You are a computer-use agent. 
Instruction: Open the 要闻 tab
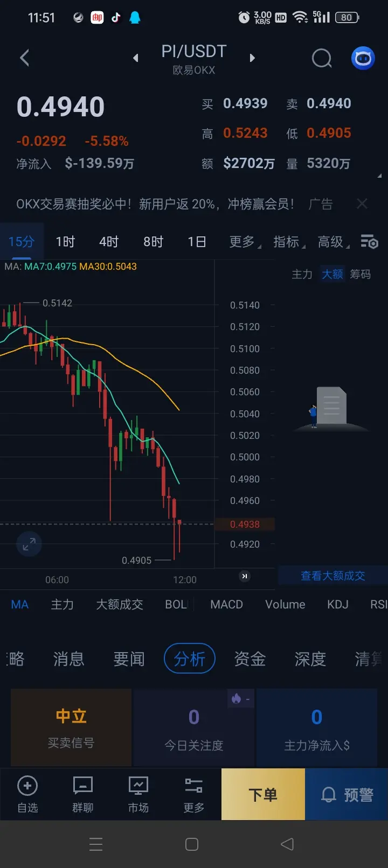coord(129,659)
